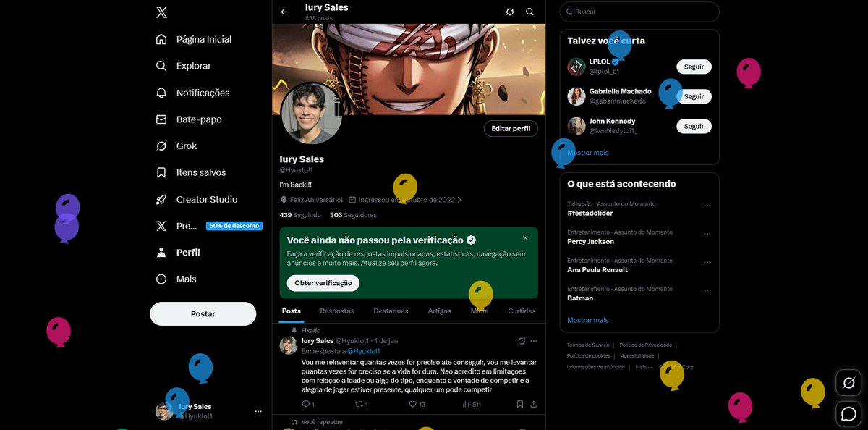The image size is (868, 430).
Task: Open floating Grok button
Action: (848, 383)
